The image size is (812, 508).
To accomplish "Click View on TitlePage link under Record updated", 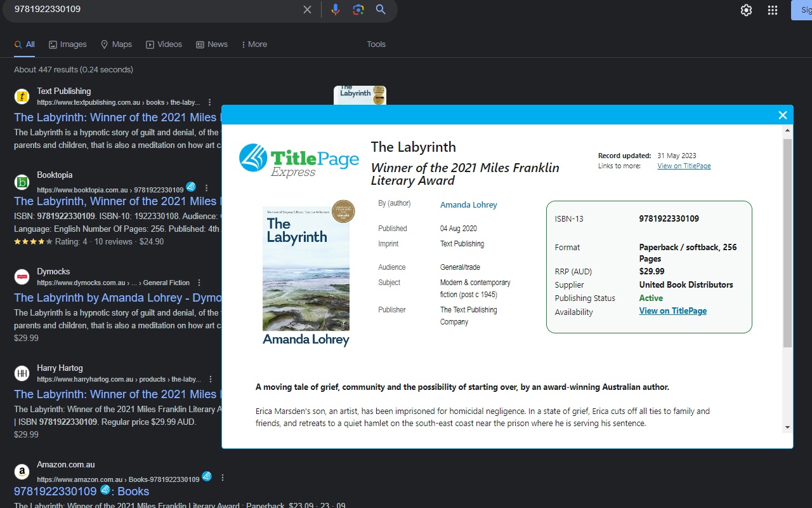I will [684, 166].
